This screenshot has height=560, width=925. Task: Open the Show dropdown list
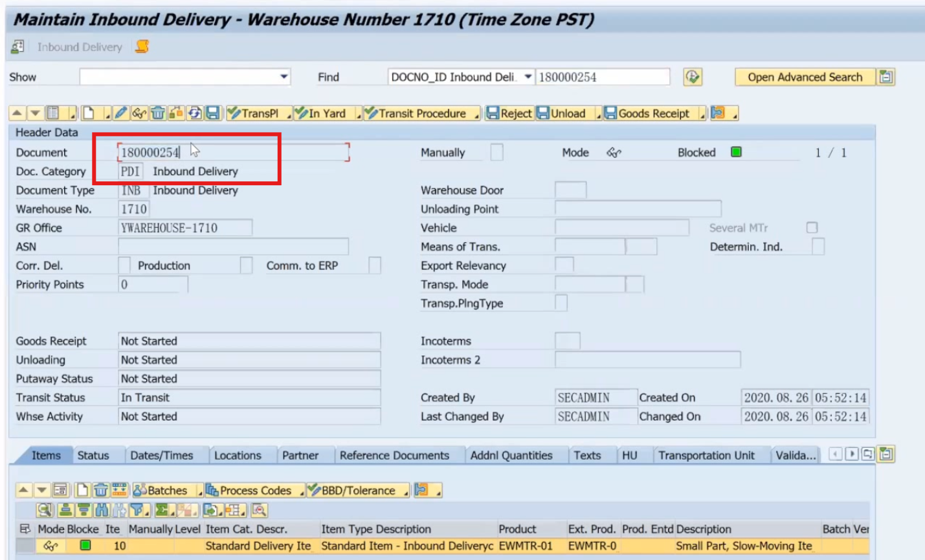(284, 76)
